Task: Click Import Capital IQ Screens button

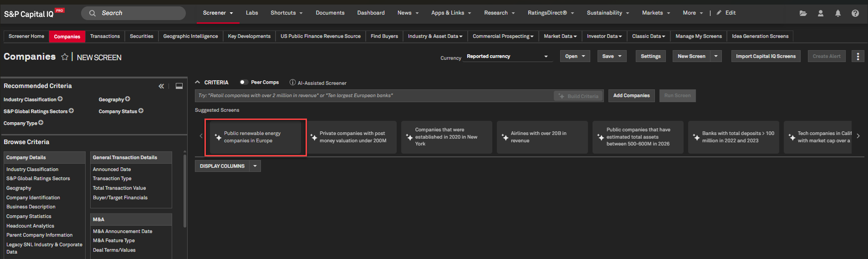Action: pyautogui.click(x=766, y=57)
